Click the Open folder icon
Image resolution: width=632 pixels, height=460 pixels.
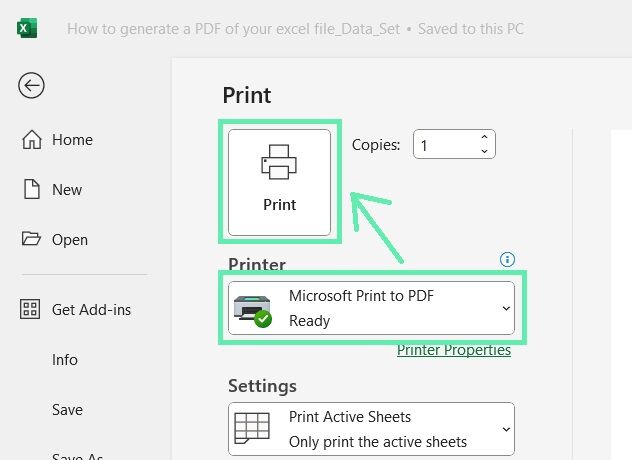point(31,239)
